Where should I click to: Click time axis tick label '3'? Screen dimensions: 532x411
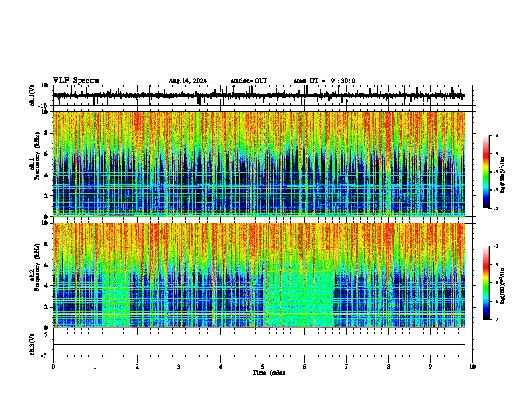(x=179, y=367)
